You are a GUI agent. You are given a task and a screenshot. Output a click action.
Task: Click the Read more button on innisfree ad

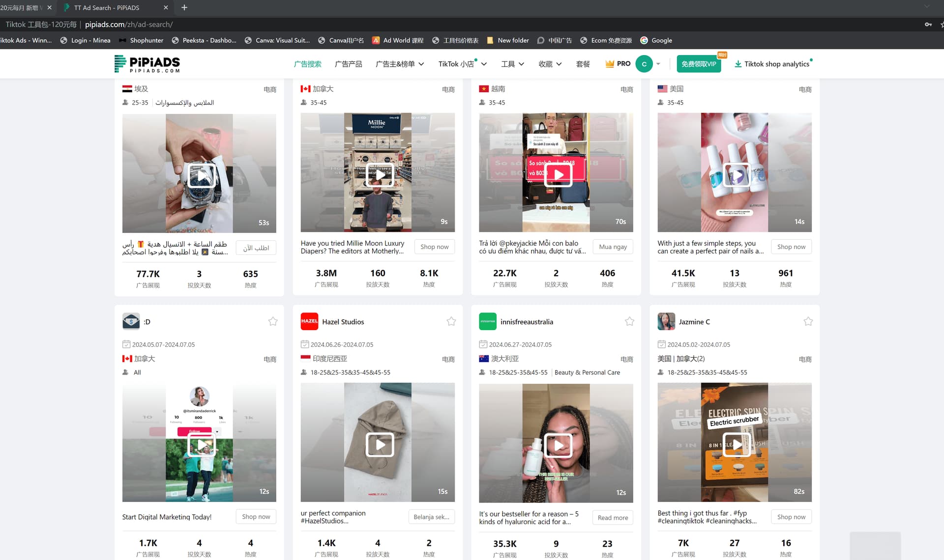[613, 517]
